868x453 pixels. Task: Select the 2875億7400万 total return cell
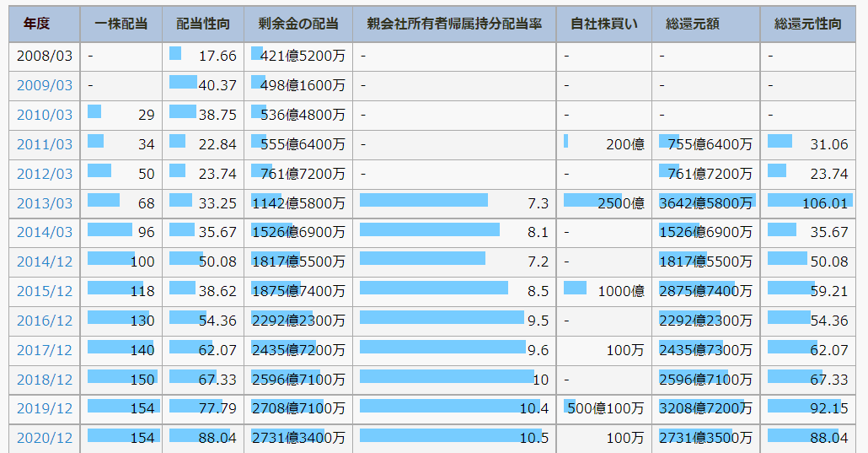(706, 291)
